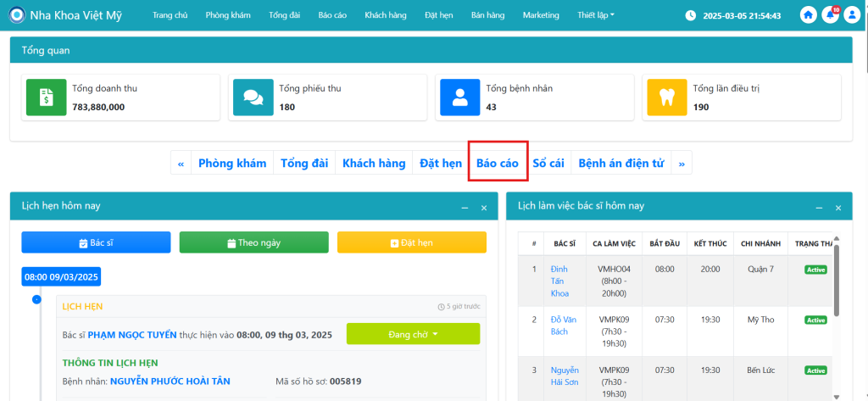
Task: Click the green Tổng doanh thu invoice icon
Action: 45,97
